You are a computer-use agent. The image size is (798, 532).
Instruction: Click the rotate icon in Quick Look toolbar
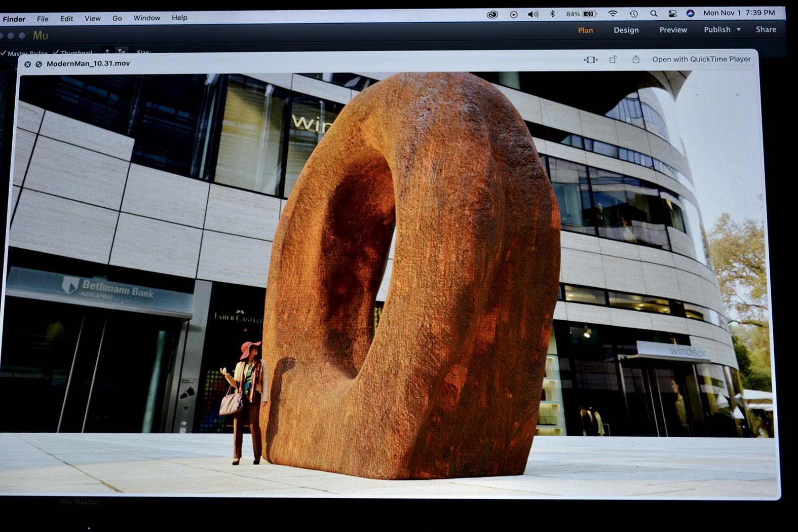click(x=613, y=60)
